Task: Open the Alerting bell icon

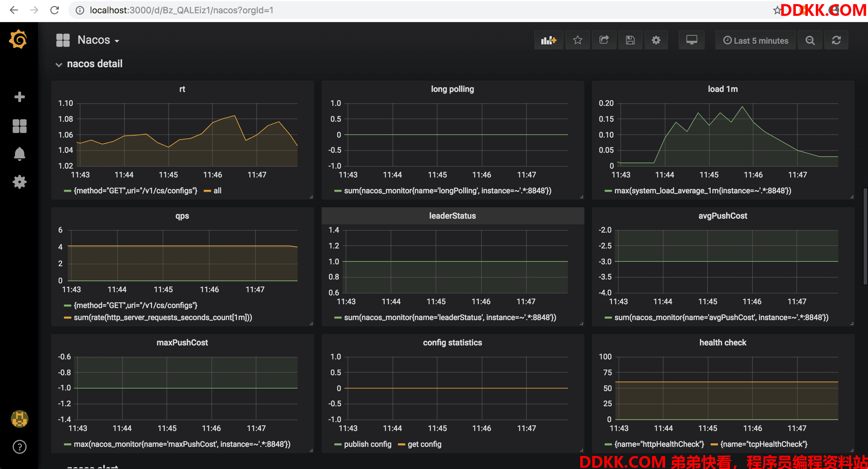Action: point(20,154)
